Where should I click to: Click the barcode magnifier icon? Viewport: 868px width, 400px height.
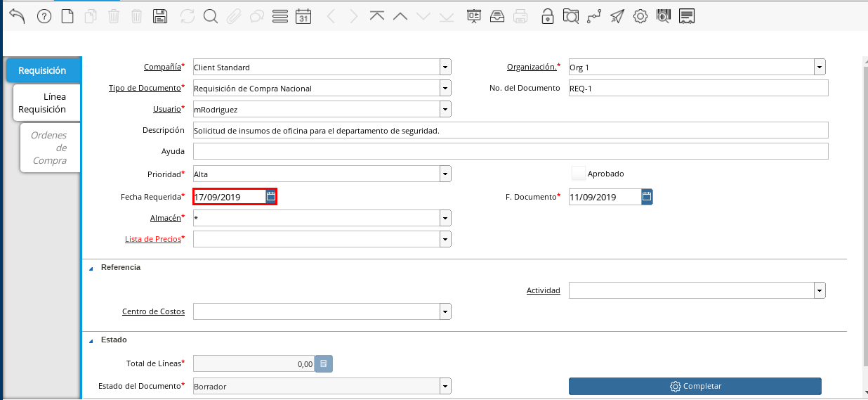663,16
